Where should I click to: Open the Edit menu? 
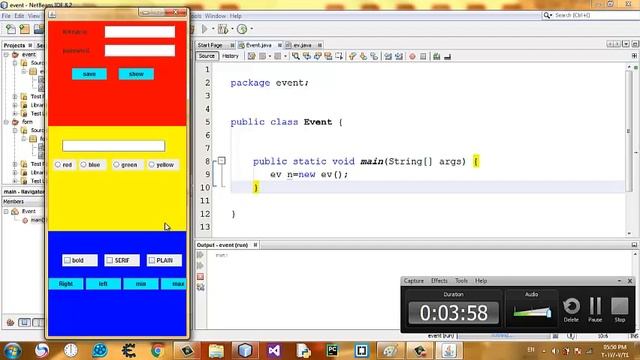[x=19, y=16]
